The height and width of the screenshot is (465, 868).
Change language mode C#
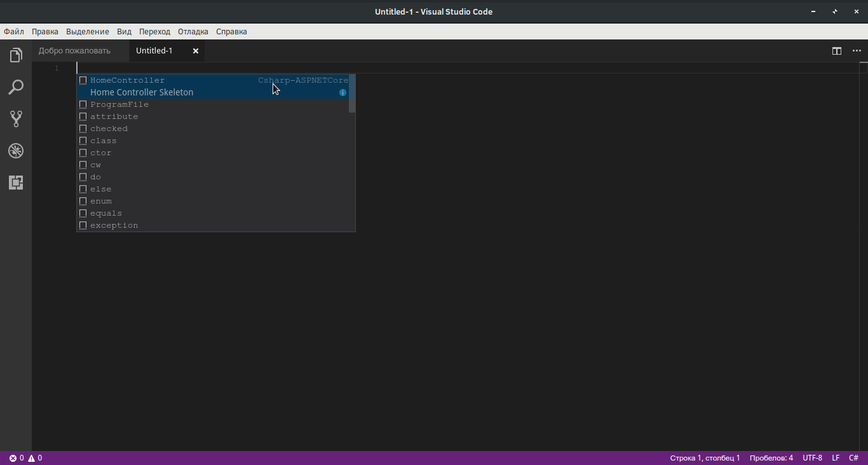coord(853,458)
